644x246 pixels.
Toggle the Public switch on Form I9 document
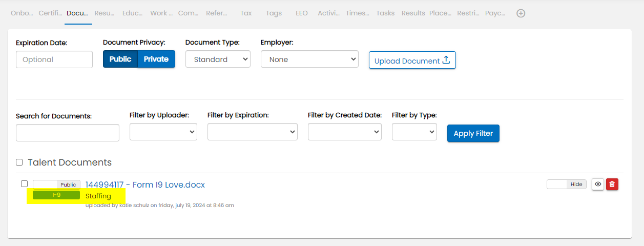coord(56,184)
